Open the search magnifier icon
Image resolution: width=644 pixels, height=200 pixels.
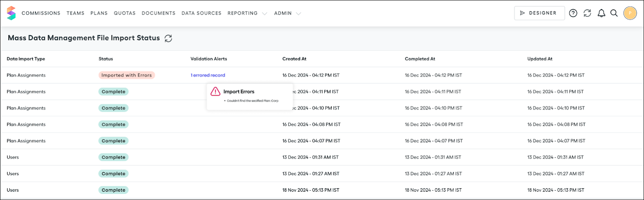click(x=614, y=13)
